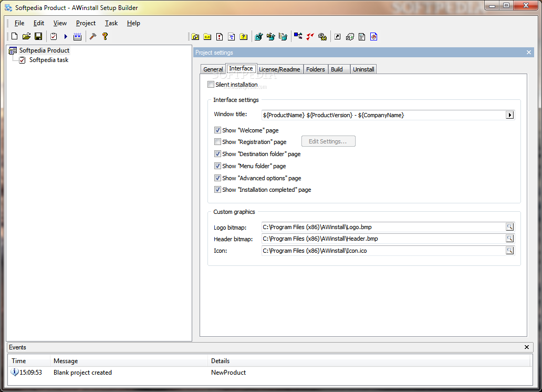
Task: Click the first registry cube icon with pencil
Action: pos(258,37)
